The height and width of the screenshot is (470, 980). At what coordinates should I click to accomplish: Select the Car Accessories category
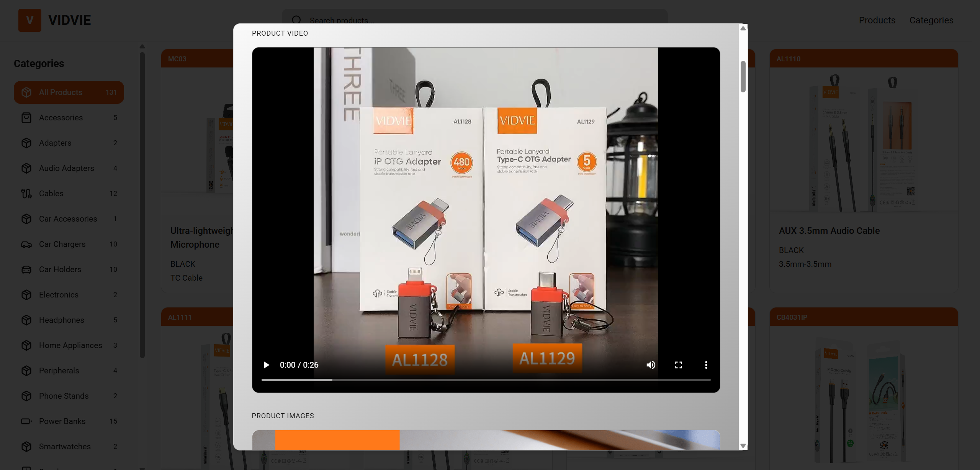[69, 219]
